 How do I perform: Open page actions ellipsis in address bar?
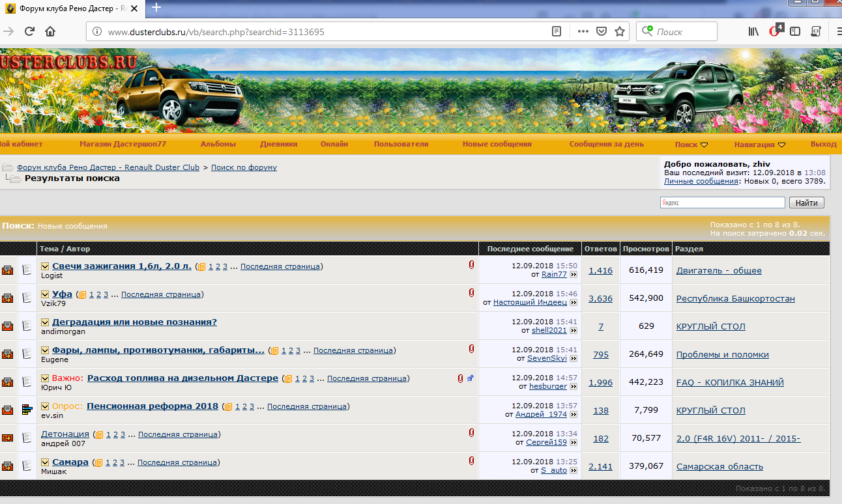coord(583,31)
